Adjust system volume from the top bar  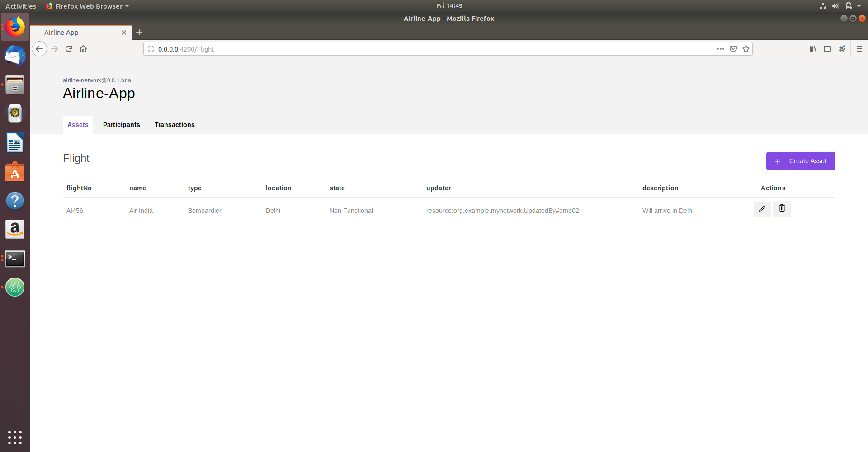(835, 6)
